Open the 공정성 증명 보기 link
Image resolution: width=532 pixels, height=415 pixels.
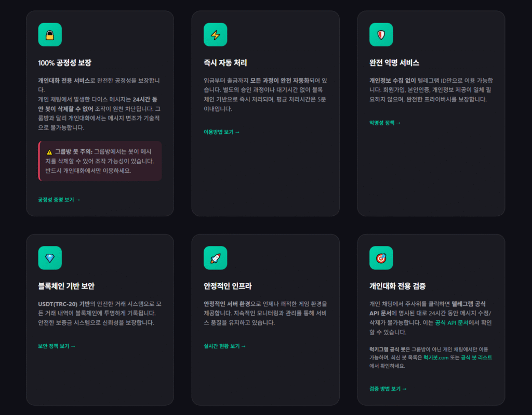point(59,199)
